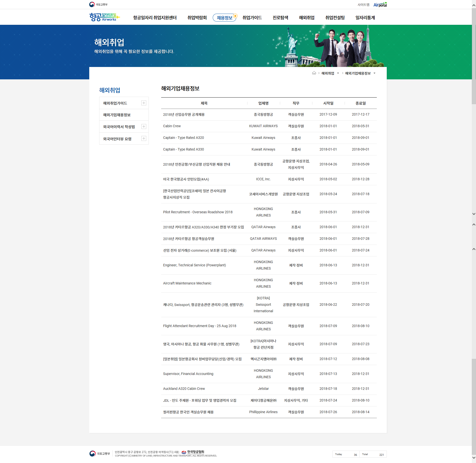
Task: Click the vertical scrollbar thumb
Action: (474, 56)
